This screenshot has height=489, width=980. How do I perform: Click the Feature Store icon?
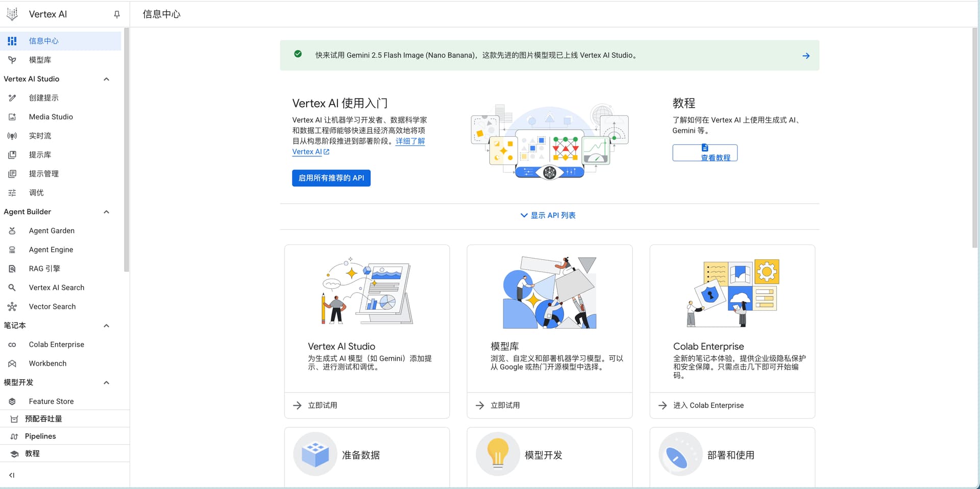tap(12, 401)
